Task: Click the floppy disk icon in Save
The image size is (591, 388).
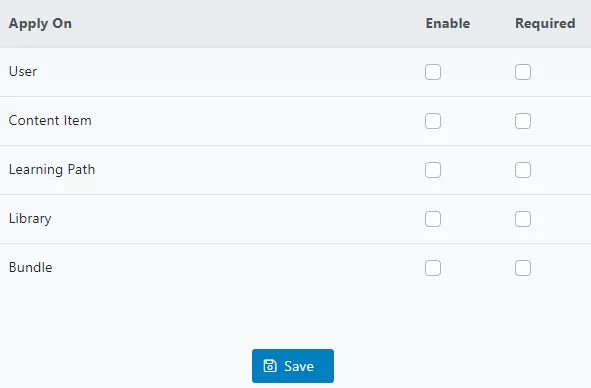Action: pyautogui.click(x=270, y=366)
